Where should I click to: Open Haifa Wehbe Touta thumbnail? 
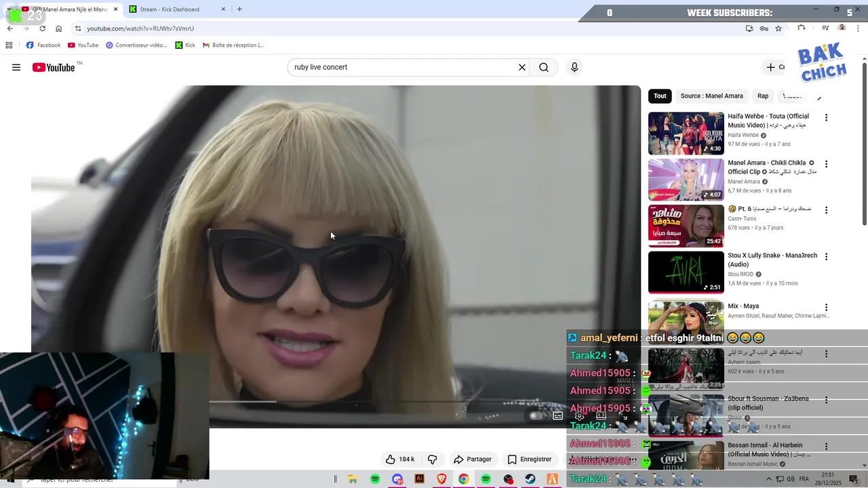coord(686,134)
